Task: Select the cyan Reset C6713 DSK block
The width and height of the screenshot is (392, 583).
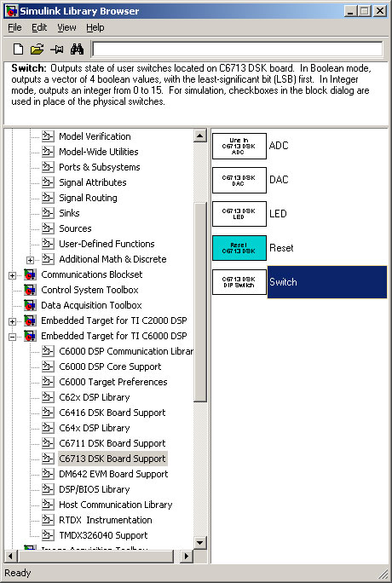Action: (x=239, y=248)
